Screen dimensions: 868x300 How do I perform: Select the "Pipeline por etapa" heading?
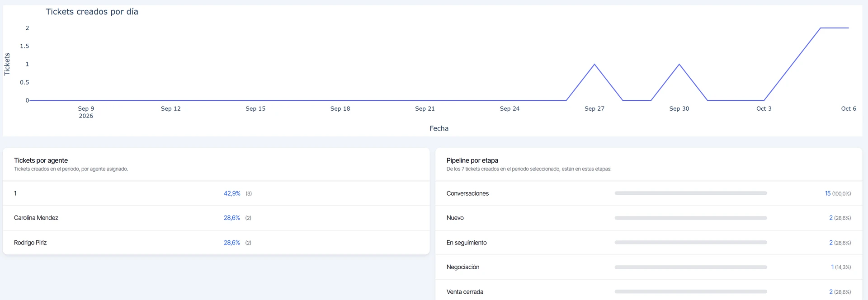coord(472,160)
